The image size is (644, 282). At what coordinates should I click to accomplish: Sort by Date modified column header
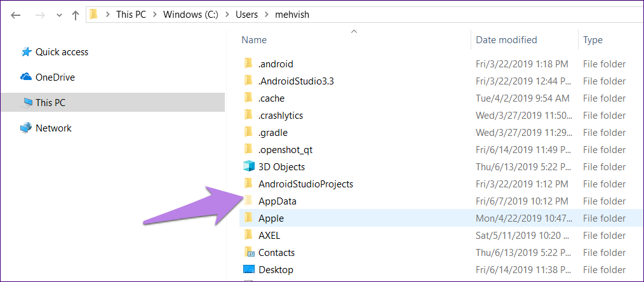[x=506, y=40]
